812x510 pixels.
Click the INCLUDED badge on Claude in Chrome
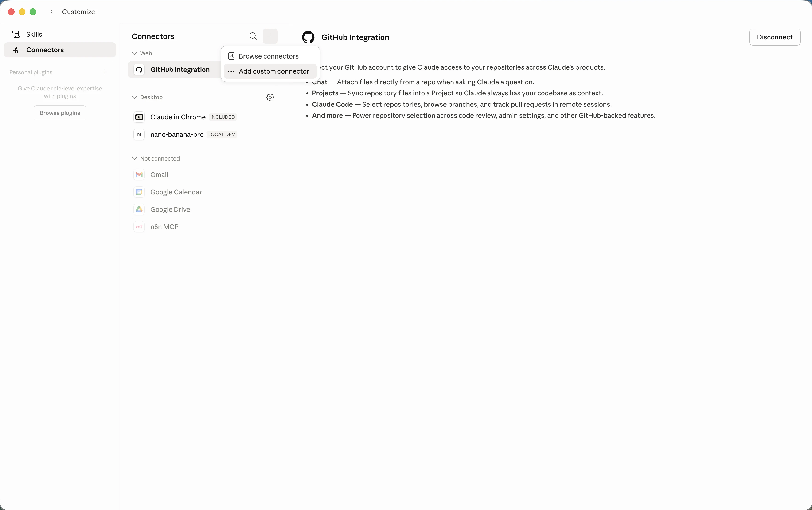tap(223, 117)
